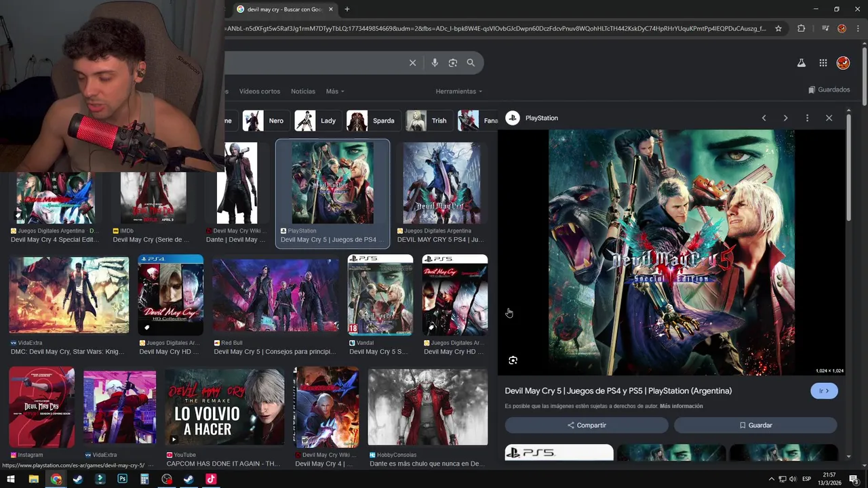Show next image in preview panel

(x=785, y=118)
